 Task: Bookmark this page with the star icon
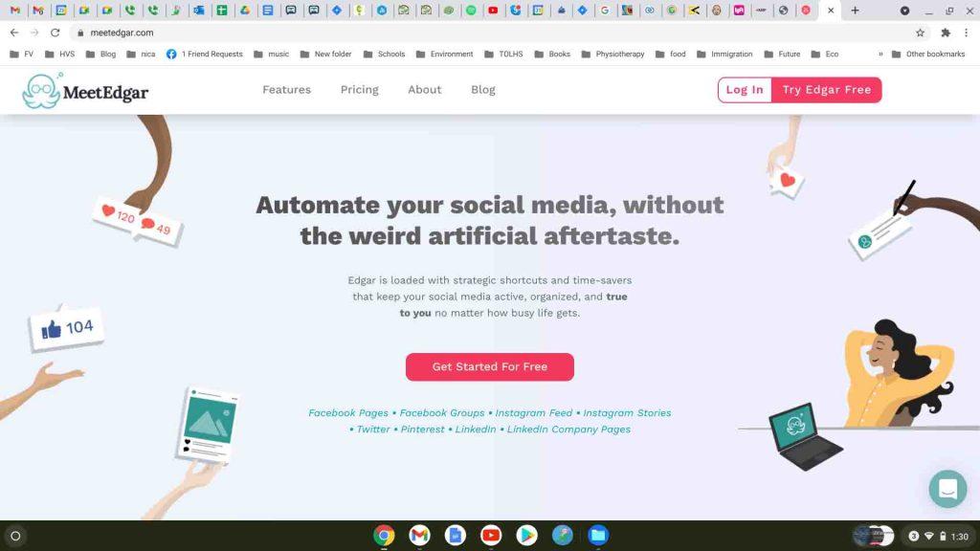point(920,33)
